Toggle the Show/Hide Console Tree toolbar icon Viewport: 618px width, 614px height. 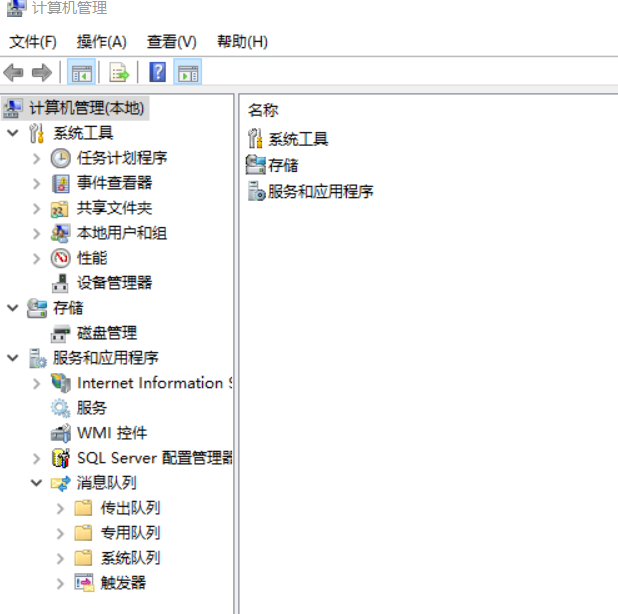pyautogui.click(x=81, y=72)
